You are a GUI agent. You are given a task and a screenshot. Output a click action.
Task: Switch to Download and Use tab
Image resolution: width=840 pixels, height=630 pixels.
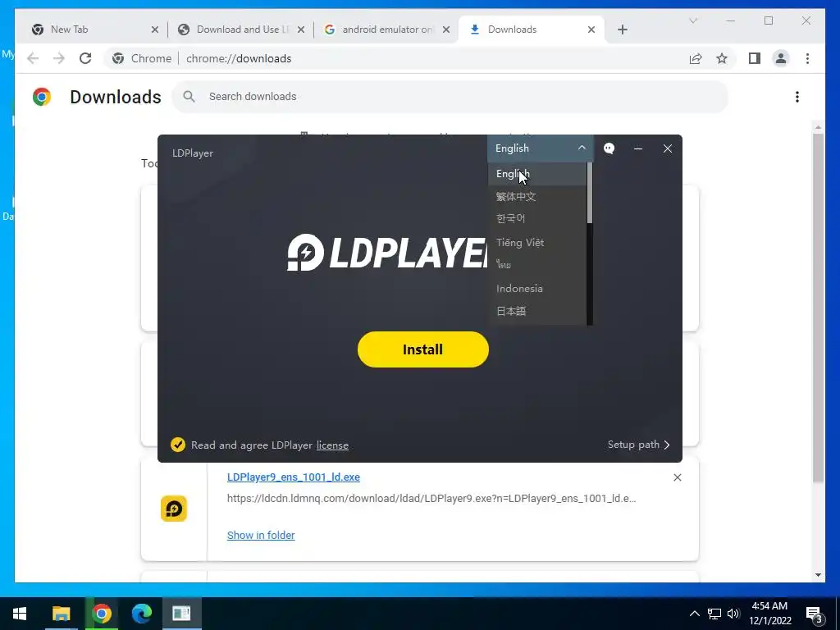click(242, 30)
